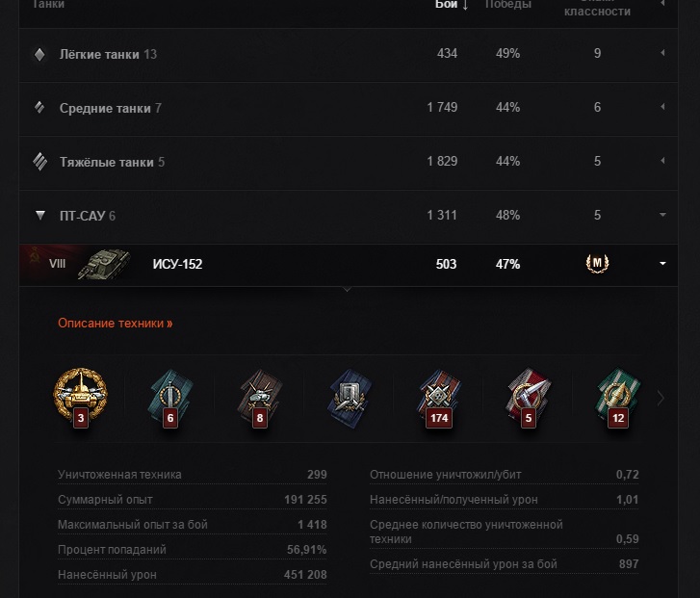Collapse ИСУ-152 details using the row arrow

tap(662, 264)
